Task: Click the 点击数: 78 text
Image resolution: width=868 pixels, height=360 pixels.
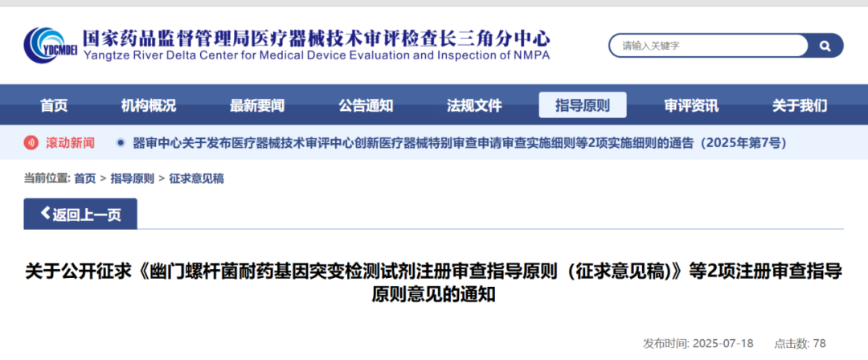Action: (800, 343)
